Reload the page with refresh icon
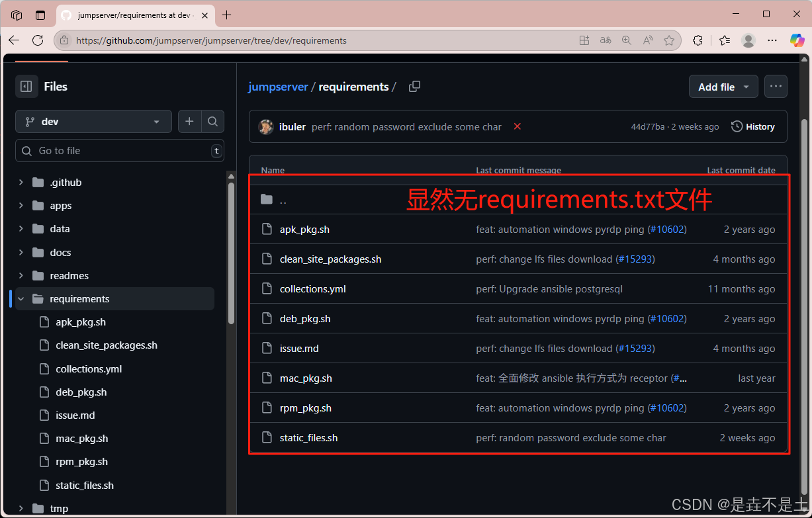This screenshot has height=518, width=812. (38, 40)
